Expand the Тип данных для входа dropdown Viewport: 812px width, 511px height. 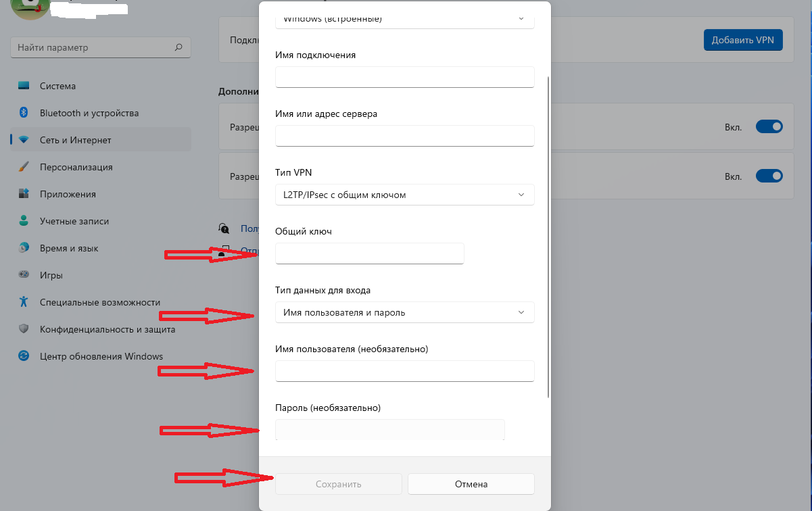point(404,312)
